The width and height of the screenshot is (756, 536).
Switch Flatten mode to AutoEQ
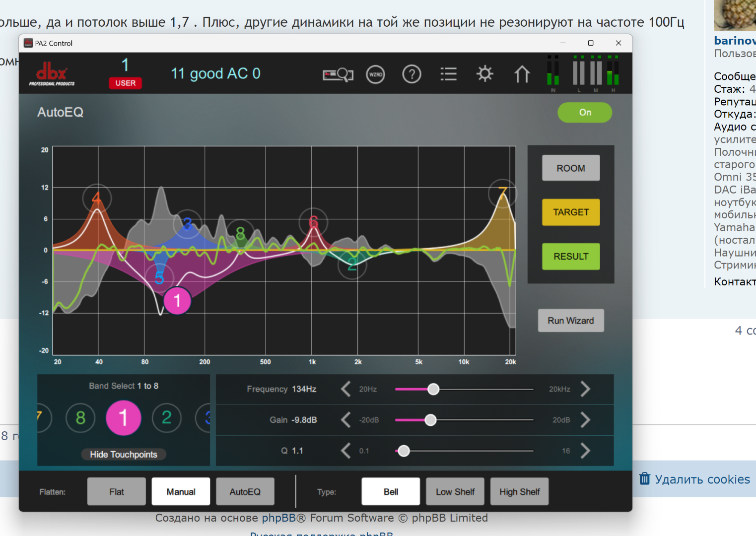coord(245,492)
